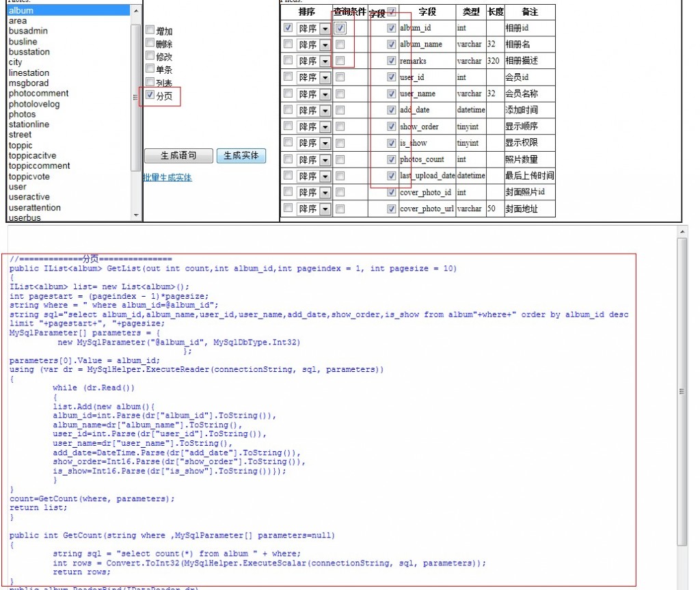
Task: Select the busline table
Action: coord(68,42)
